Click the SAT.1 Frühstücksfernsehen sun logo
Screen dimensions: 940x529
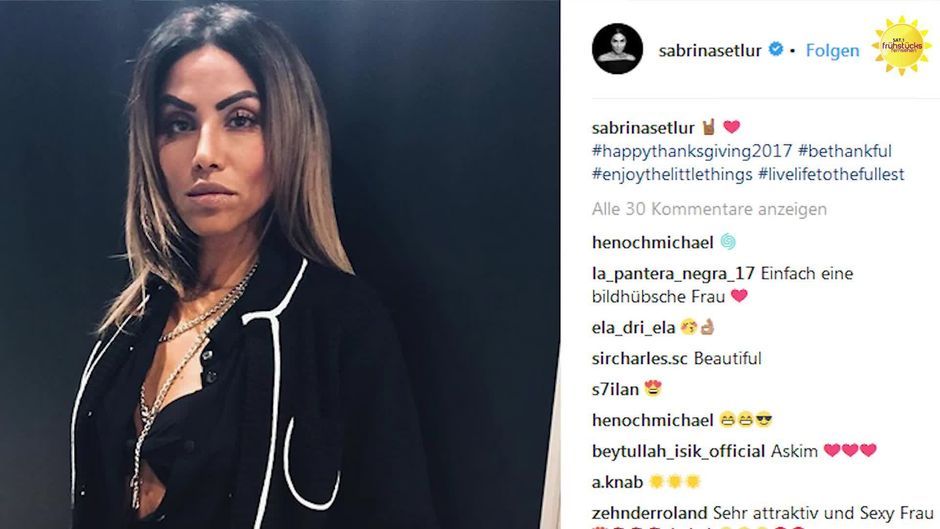pyautogui.click(x=901, y=46)
